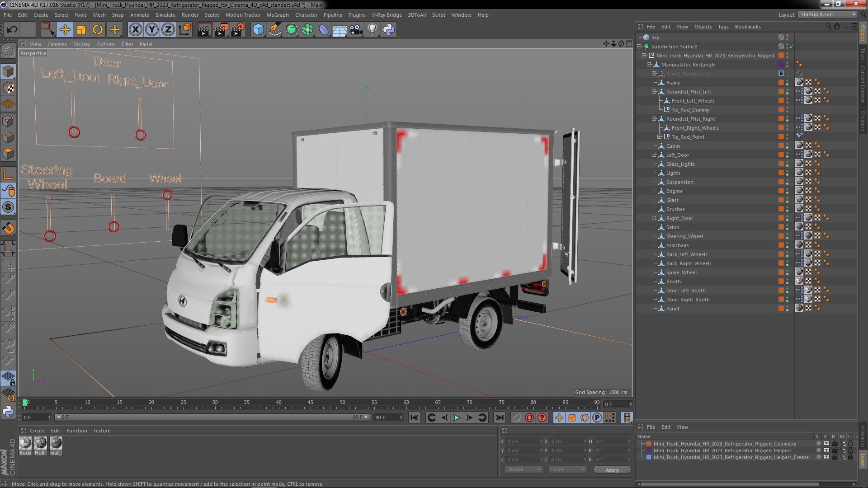Collapse Rounded_Ffist_Left tree node
The height and width of the screenshot is (488, 868).
point(654,92)
